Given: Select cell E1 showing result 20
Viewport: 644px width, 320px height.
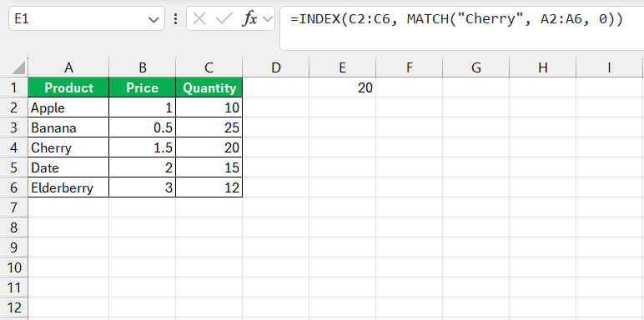Looking at the screenshot, I should [343, 87].
